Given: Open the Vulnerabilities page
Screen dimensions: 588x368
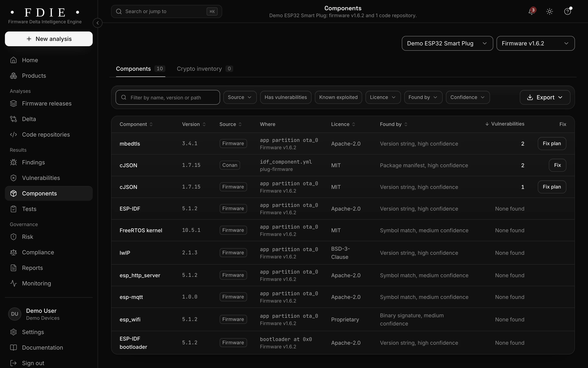Looking at the screenshot, I should pyautogui.click(x=49, y=178).
